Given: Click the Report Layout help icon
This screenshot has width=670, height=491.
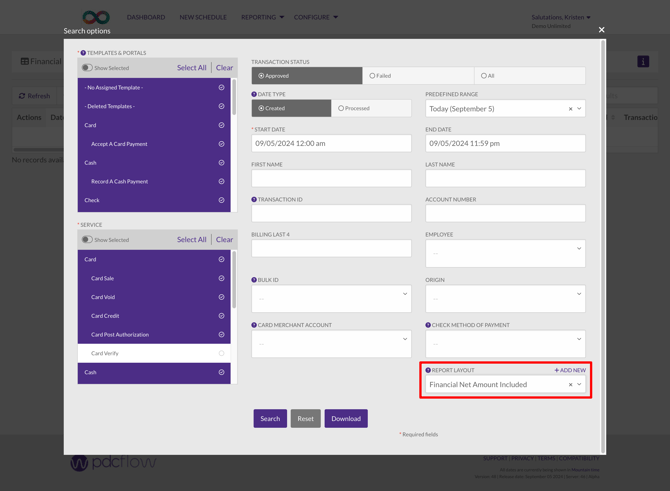Looking at the screenshot, I should (428, 370).
